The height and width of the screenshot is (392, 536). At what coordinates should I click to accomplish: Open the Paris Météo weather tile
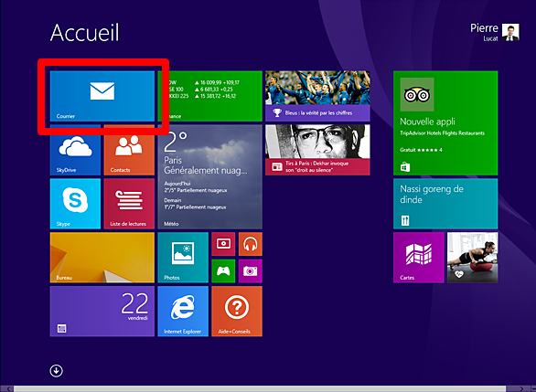pyautogui.click(x=209, y=177)
